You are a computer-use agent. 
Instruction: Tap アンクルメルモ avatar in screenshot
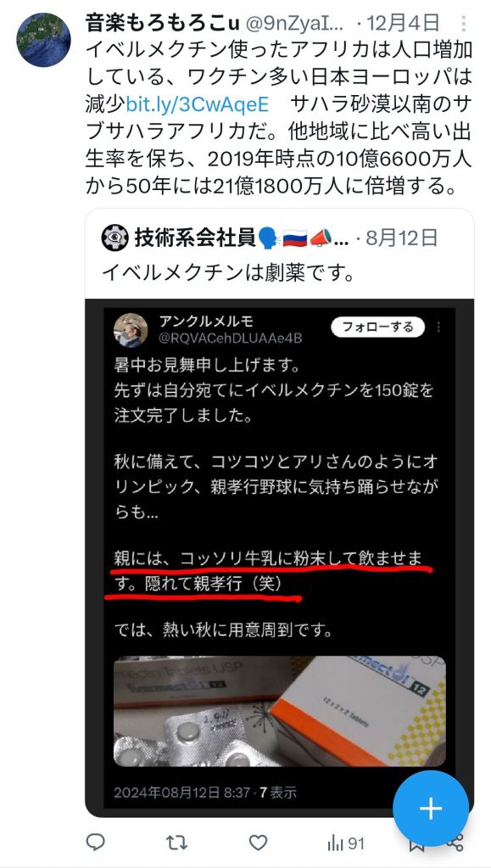(131, 330)
